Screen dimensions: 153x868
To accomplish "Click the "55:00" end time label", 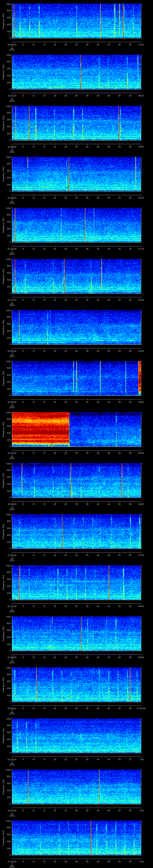I will click(141, 453).
